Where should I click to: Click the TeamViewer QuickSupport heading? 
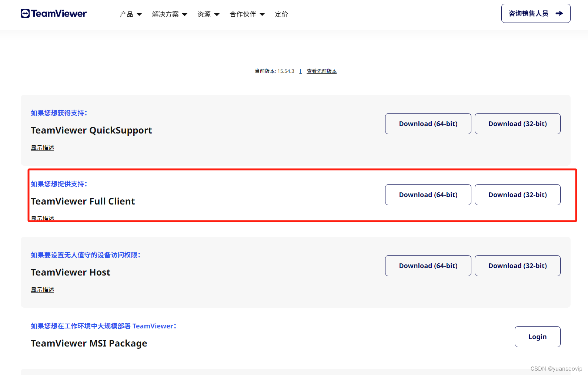pyautogui.click(x=91, y=131)
